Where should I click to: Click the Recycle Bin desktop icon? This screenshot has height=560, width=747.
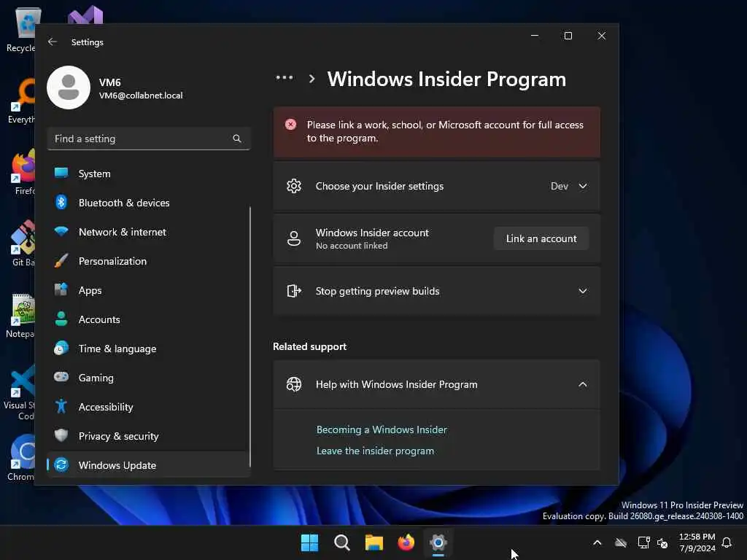click(x=20, y=29)
